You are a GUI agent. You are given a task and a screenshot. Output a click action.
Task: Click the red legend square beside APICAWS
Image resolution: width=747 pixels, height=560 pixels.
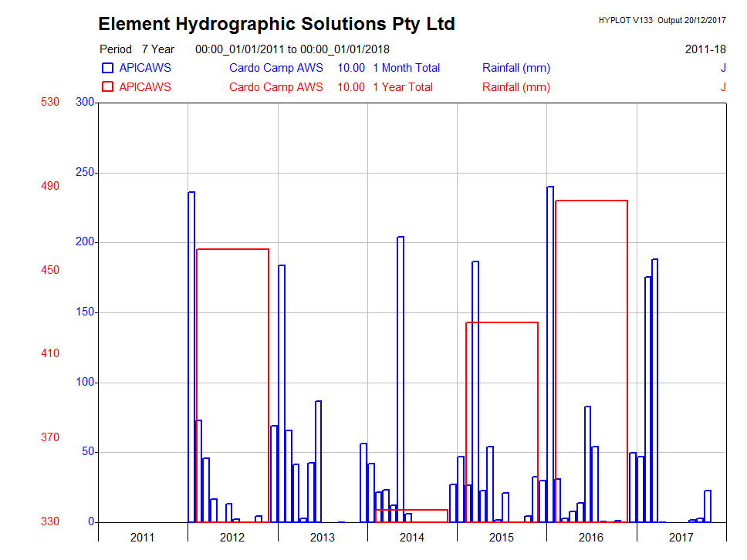[x=107, y=87]
